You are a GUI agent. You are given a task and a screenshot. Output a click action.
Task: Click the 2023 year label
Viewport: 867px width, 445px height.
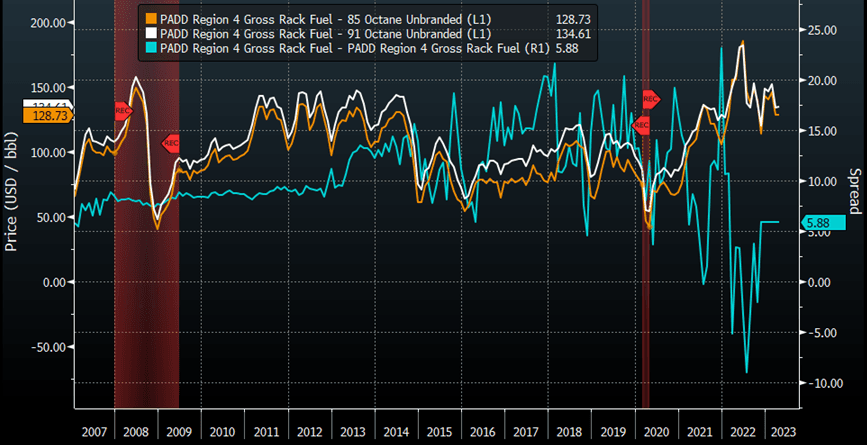coord(782,431)
